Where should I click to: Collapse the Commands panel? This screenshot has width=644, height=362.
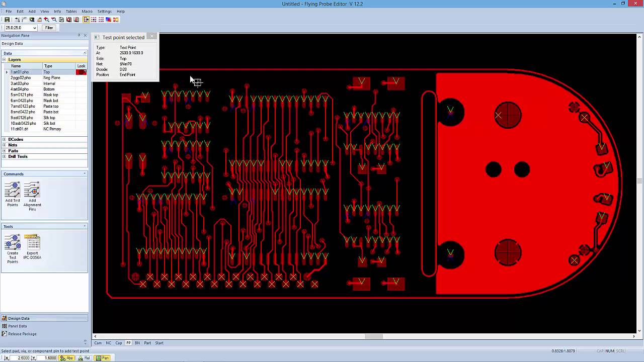(85, 174)
